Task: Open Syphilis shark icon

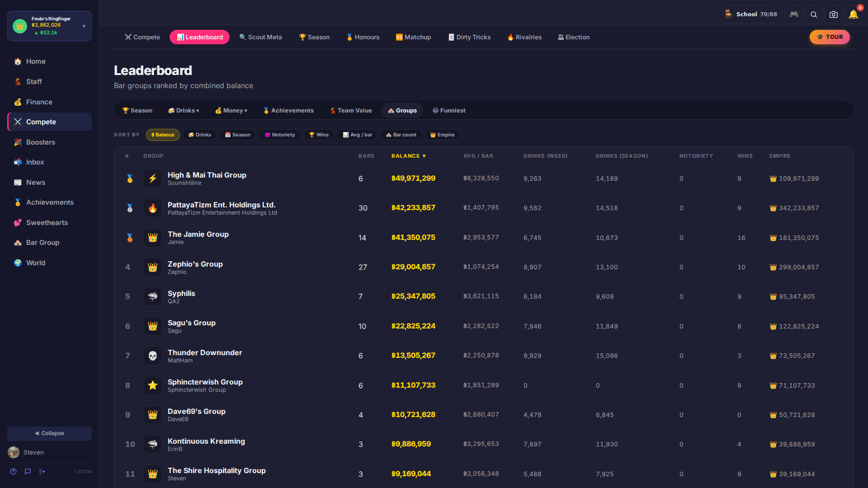Action: 153,296
